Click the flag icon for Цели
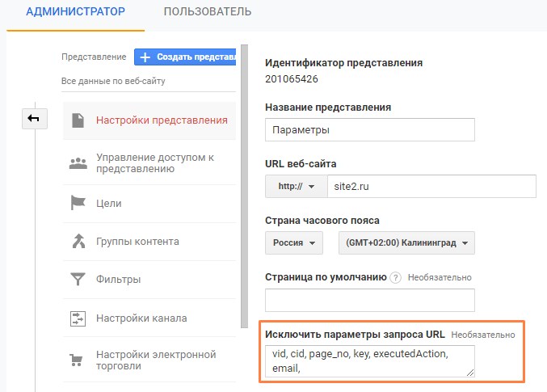 point(78,203)
